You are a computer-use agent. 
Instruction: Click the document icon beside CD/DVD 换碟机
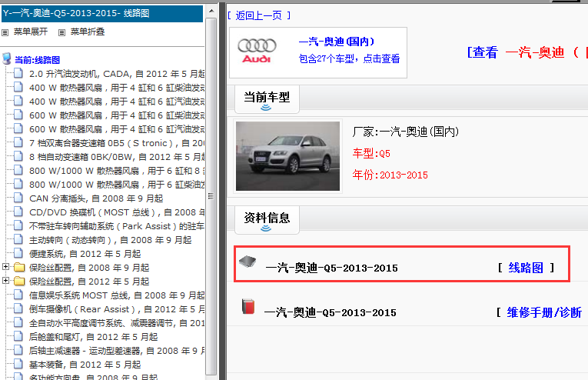coord(18,212)
